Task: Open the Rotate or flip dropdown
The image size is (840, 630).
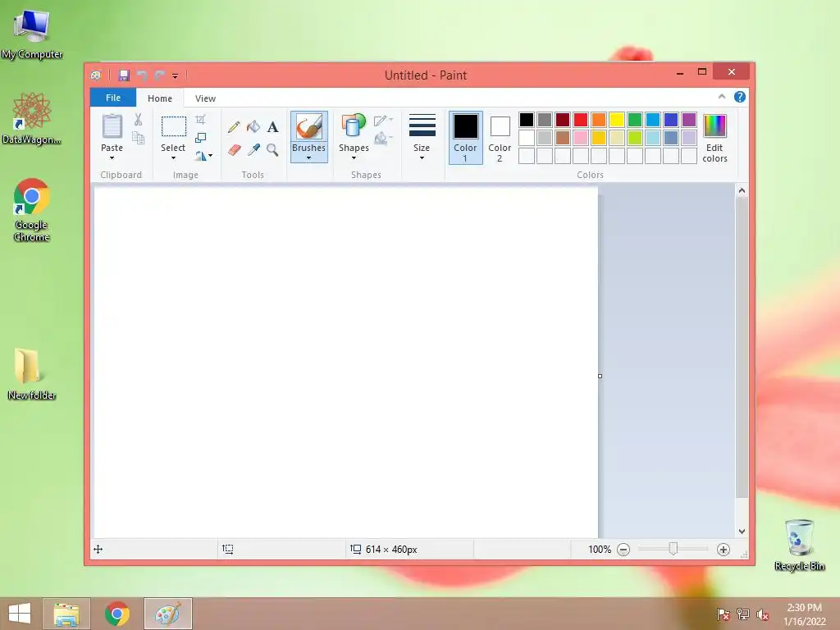Action: (203, 156)
